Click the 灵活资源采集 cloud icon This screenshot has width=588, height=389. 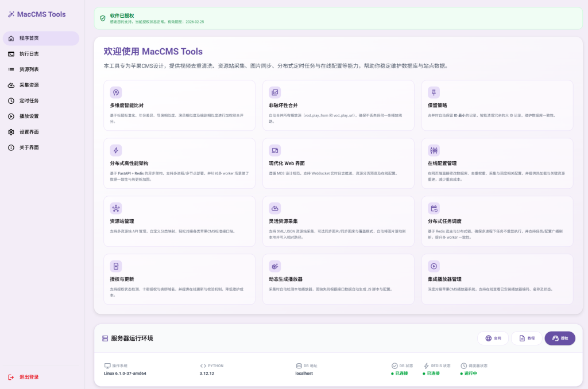pyautogui.click(x=275, y=208)
